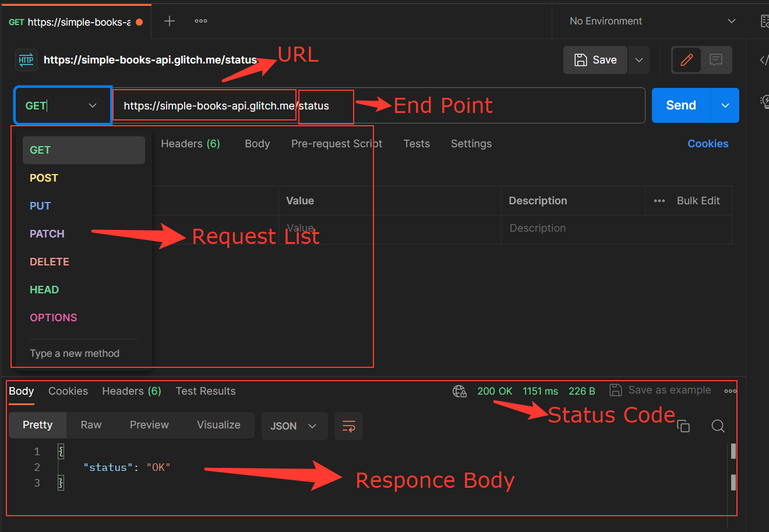Select PATCH from method list

84,234
